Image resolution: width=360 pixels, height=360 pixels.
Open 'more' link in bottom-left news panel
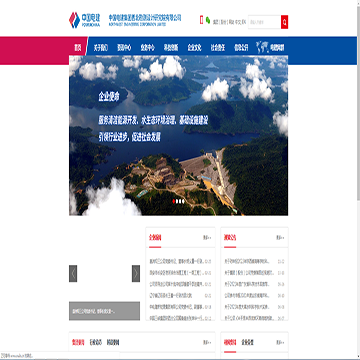pyautogui.click(x=207, y=342)
